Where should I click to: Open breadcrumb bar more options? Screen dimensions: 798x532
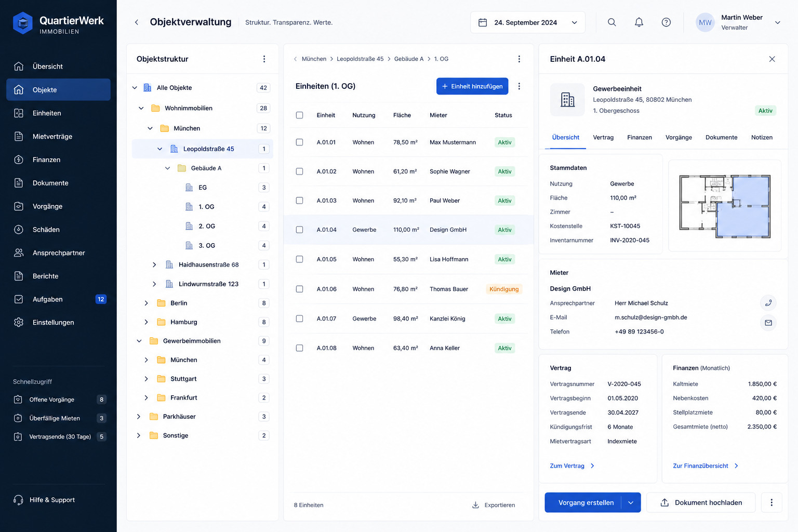point(519,59)
